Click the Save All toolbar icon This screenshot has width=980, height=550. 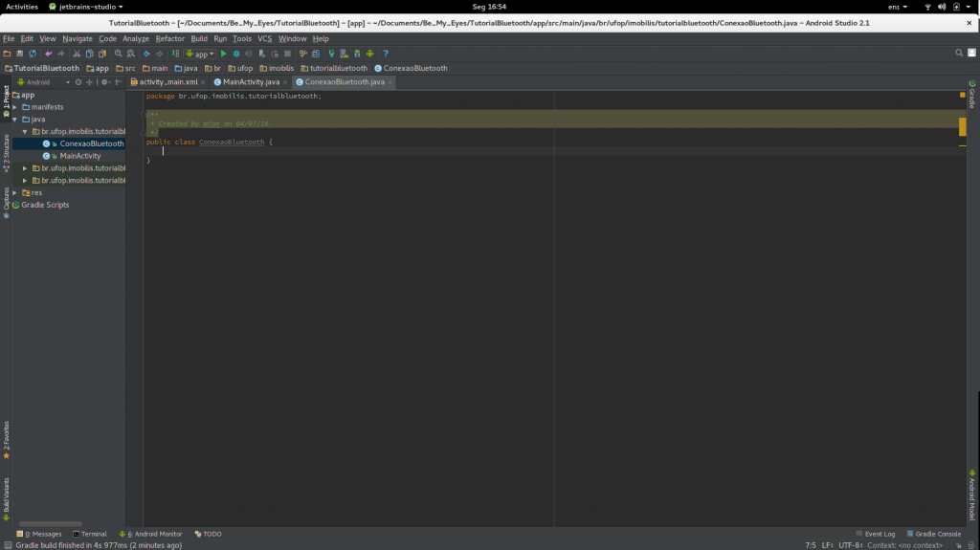pos(19,54)
